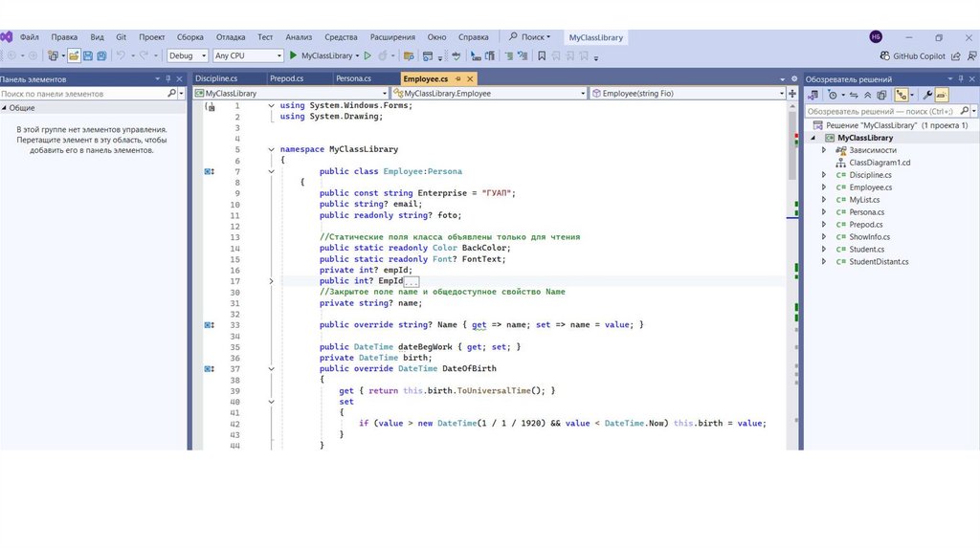Image resolution: width=980 pixels, height=549 pixels.
Task: Click the editor vertical scrollbar thumb
Action: point(791,143)
